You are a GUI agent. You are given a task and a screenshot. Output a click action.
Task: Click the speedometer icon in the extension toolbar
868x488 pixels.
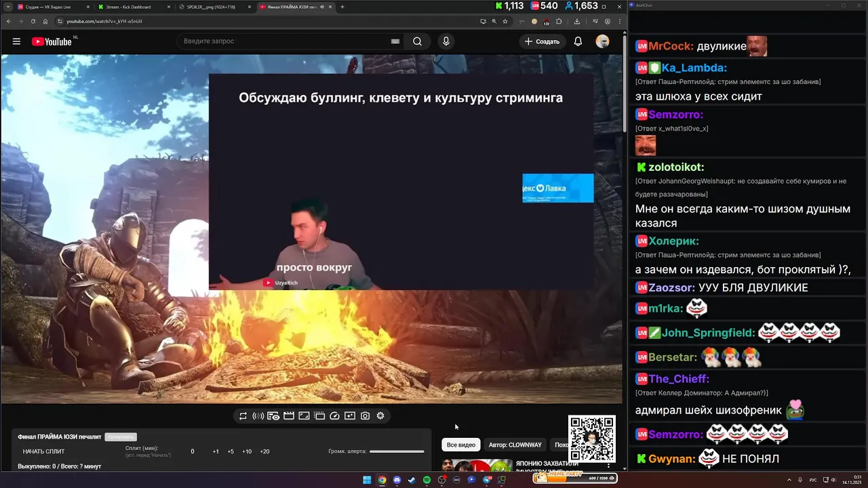tap(334, 416)
